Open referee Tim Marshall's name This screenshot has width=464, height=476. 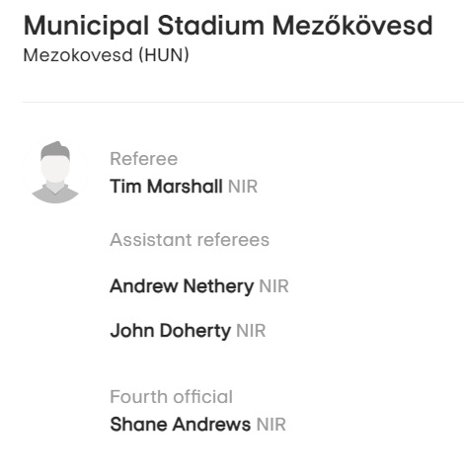point(166,187)
